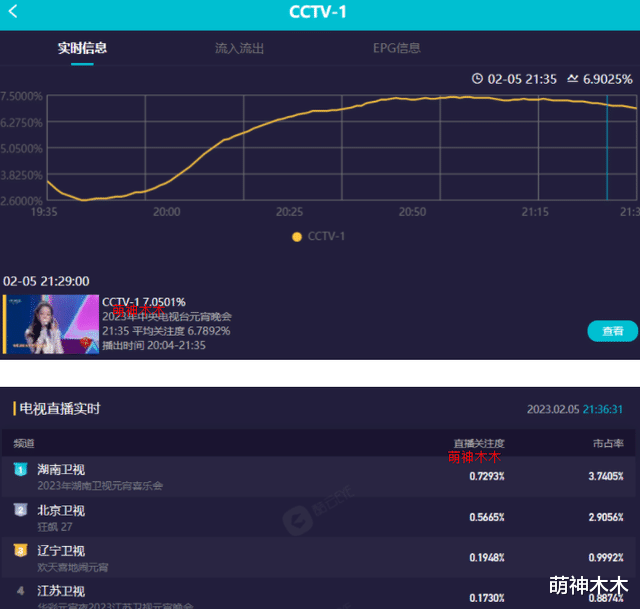
Task: Click the 20:25 axis label
Action: [289, 212]
